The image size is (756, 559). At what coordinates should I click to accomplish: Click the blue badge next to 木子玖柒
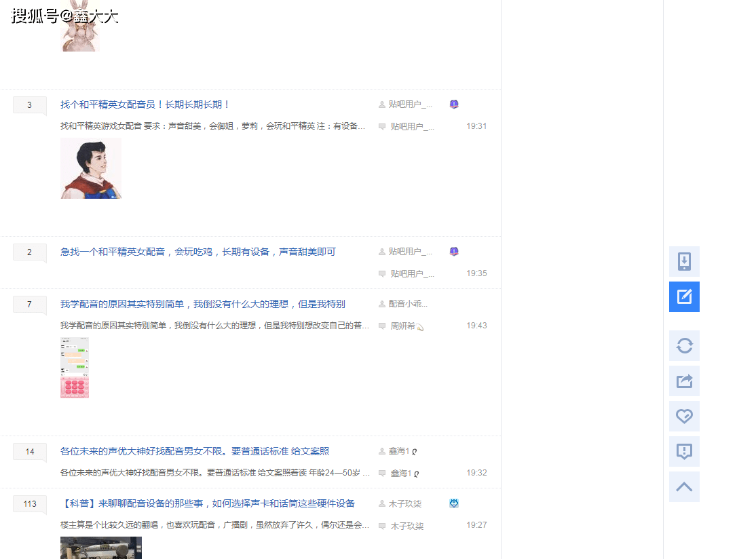(453, 503)
